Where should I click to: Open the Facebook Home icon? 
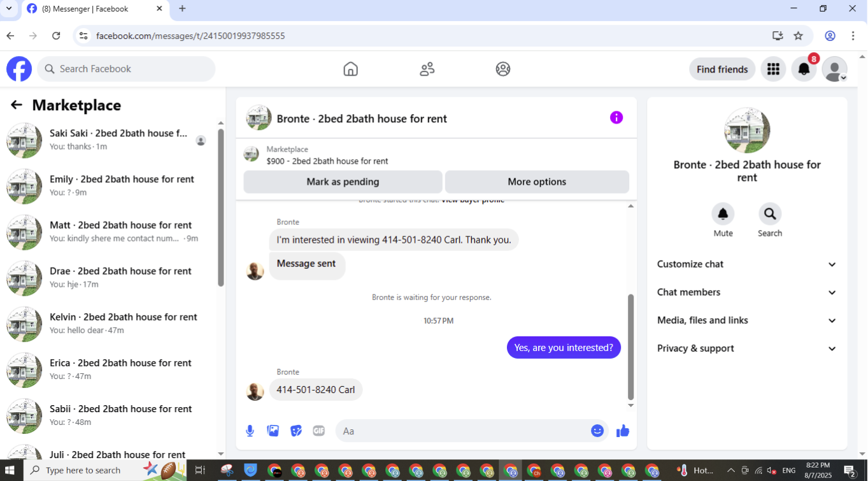tap(350, 69)
